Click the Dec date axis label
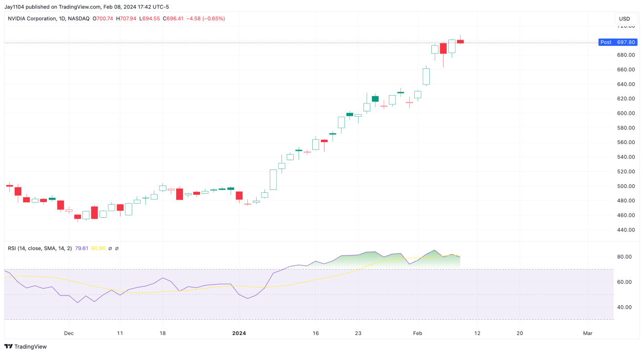This screenshot has width=644, height=354. point(69,333)
